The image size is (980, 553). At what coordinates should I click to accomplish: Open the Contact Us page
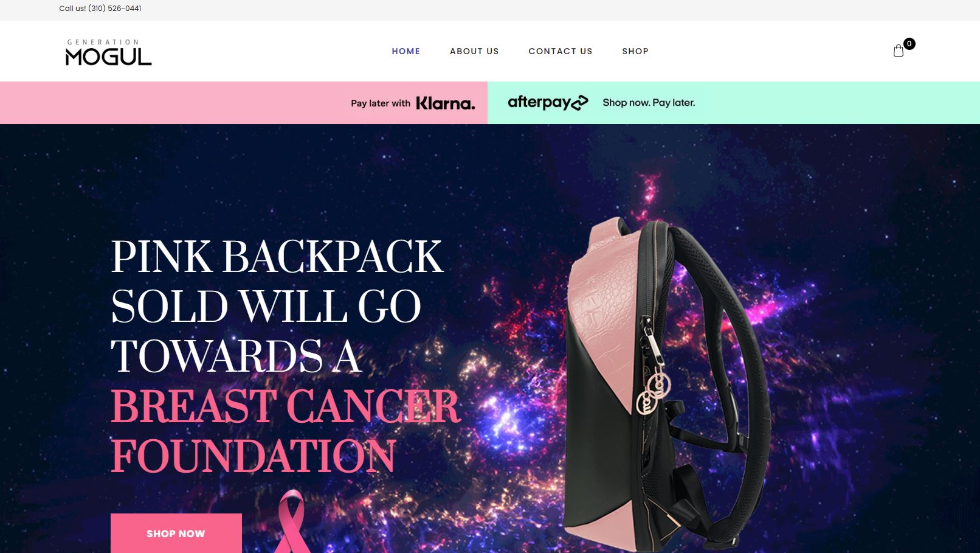[x=561, y=51]
